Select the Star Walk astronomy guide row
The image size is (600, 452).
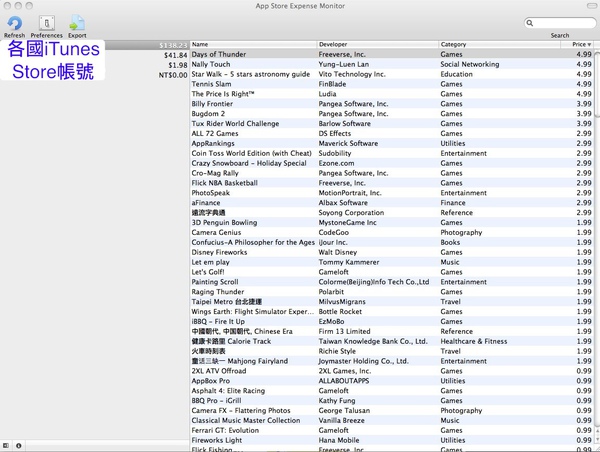click(391, 74)
